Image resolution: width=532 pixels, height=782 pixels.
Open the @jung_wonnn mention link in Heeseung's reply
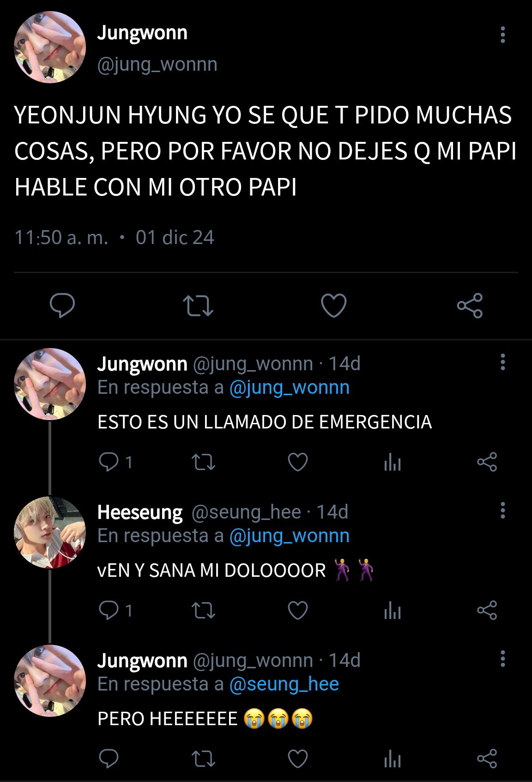click(289, 536)
